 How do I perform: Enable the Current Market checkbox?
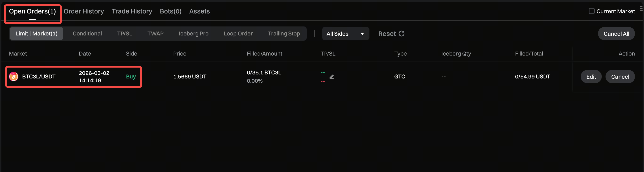pos(592,11)
